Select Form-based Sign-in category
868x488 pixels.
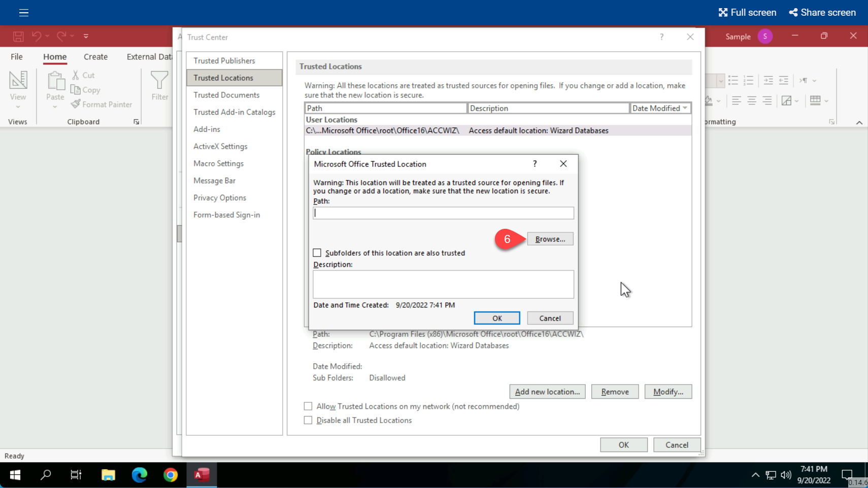[x=235, y=215]
